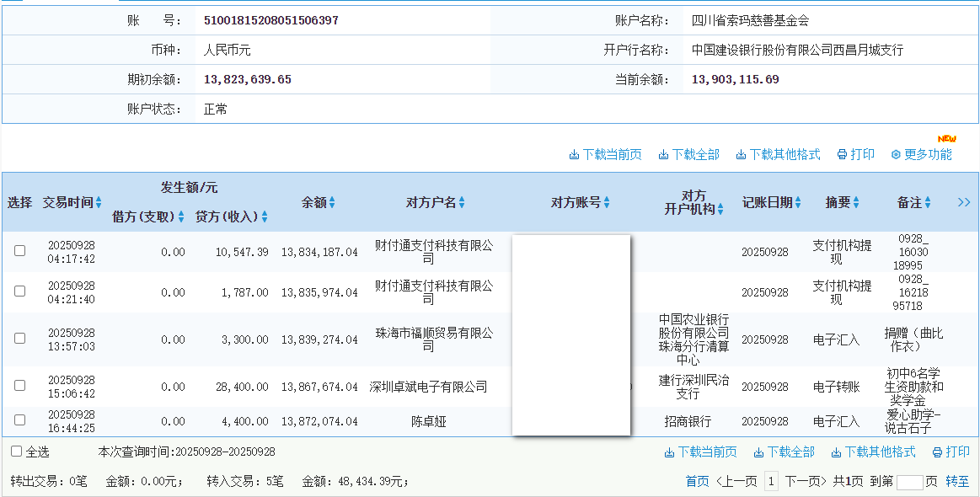Sort by 摘要 column header
Viewport: 980px width, 497px height.
point(856,203)
